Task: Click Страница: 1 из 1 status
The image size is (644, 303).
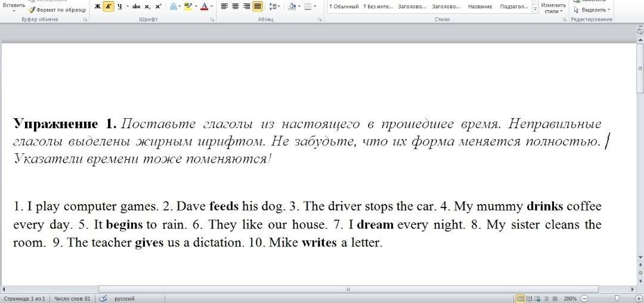Action: coord(26,299)
